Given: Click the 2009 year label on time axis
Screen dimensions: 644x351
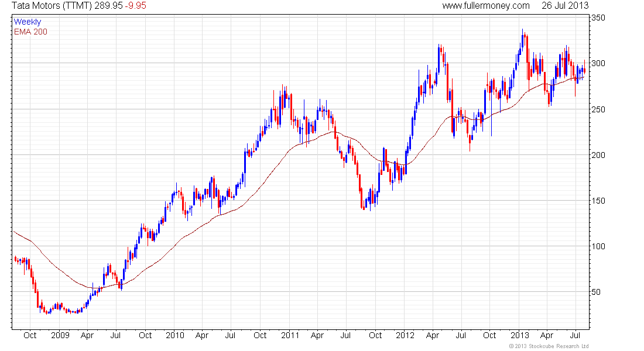Looking at the screenshot, I should click(60, 335).
